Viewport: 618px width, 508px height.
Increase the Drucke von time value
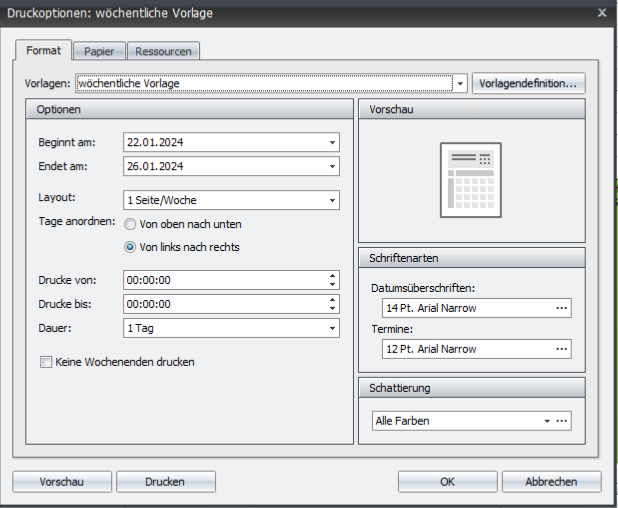pyautogui.click(x=332, y=276)
